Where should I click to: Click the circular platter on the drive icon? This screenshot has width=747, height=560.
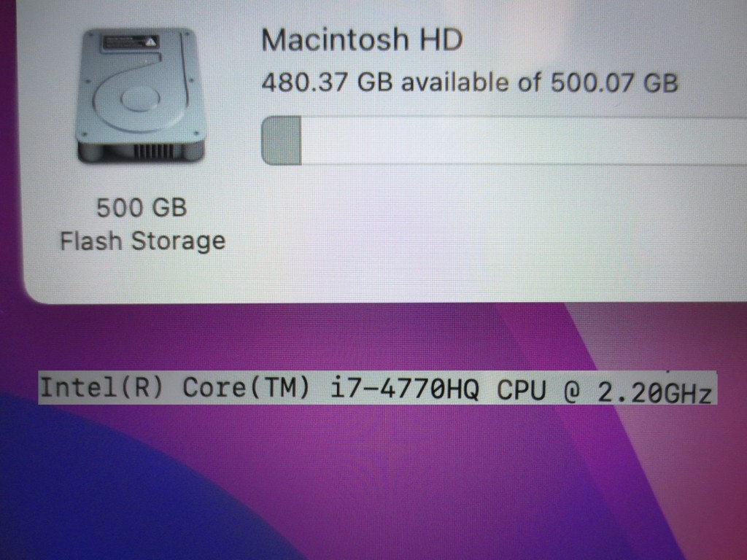click(x=140, y=98)
